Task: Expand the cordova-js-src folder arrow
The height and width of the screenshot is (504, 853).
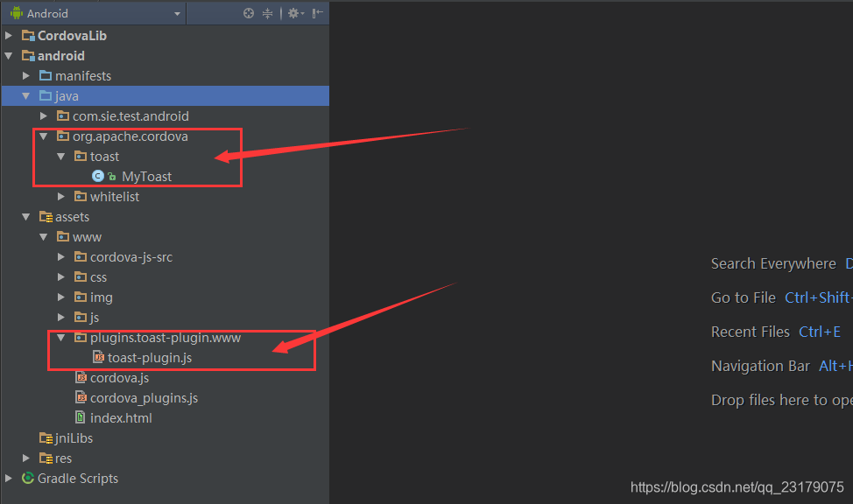Action: pyautogui.click(x=61, y=257)
